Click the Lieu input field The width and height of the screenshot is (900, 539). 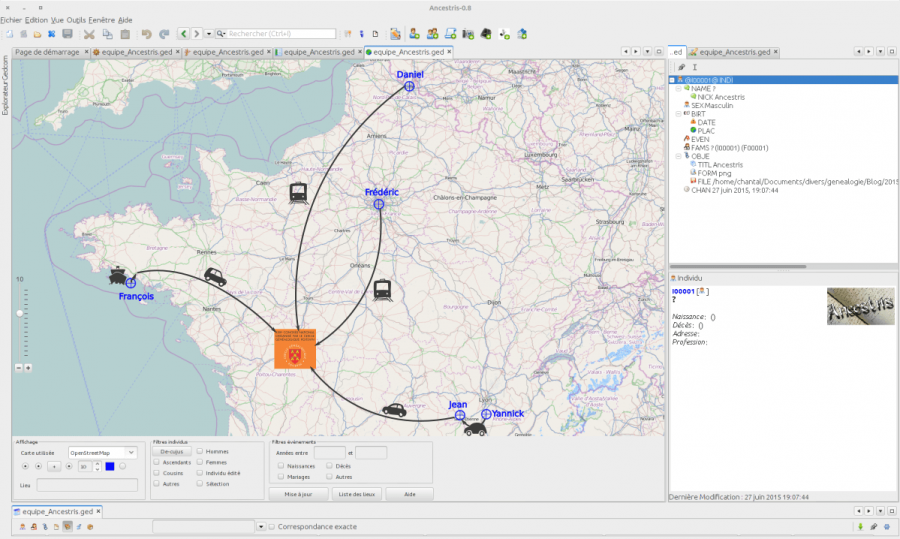click(x=87, y=485)
